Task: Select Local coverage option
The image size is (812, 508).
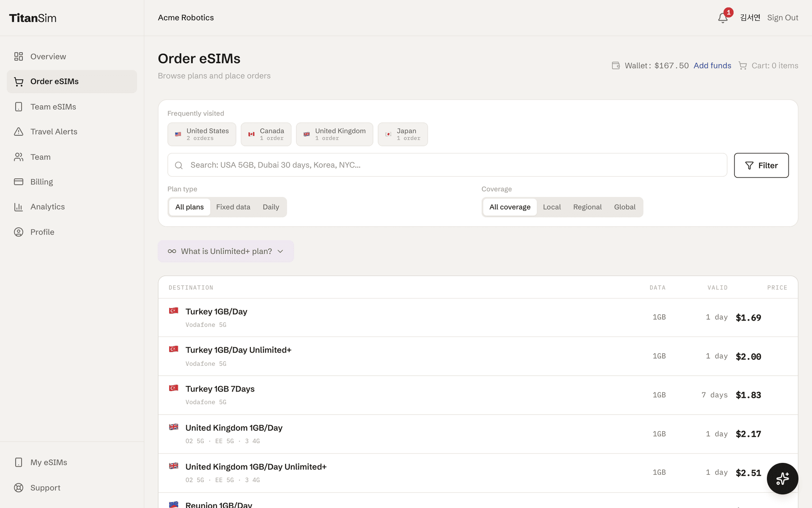Action: point(552,207)
